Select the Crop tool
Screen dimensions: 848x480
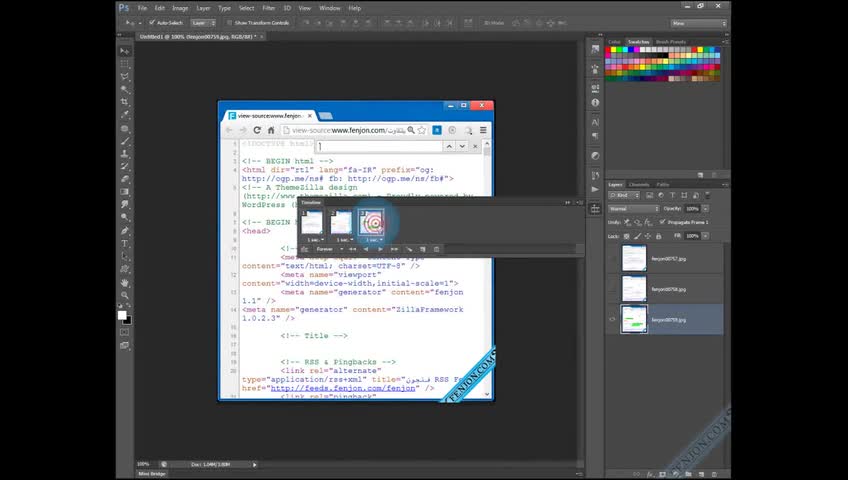125,102
